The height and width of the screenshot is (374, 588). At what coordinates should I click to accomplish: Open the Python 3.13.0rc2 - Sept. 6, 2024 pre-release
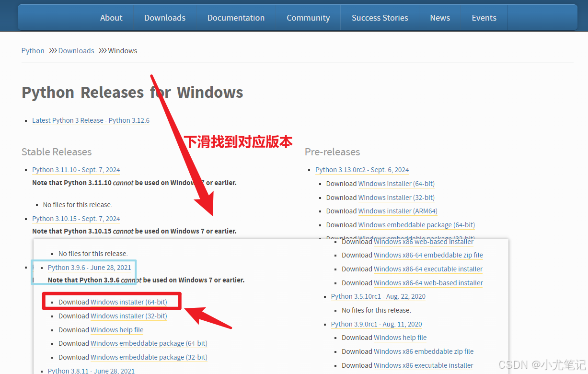tap(362, 170)
